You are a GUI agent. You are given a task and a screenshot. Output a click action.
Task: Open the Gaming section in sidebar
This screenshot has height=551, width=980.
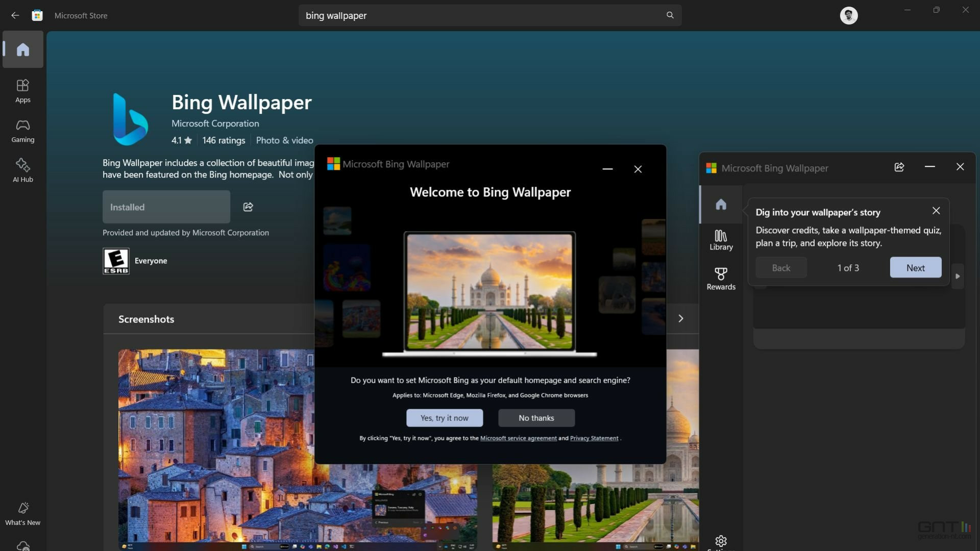(22, 131)
